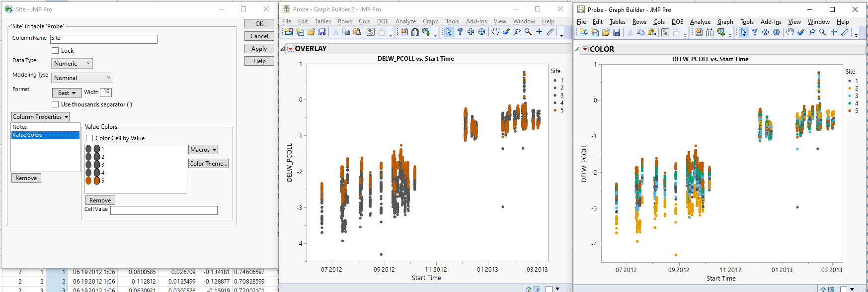Toggle the Lock checkbox
This screenshot has height=292, width=868.
pyautogui.click(x=55, y=51)
